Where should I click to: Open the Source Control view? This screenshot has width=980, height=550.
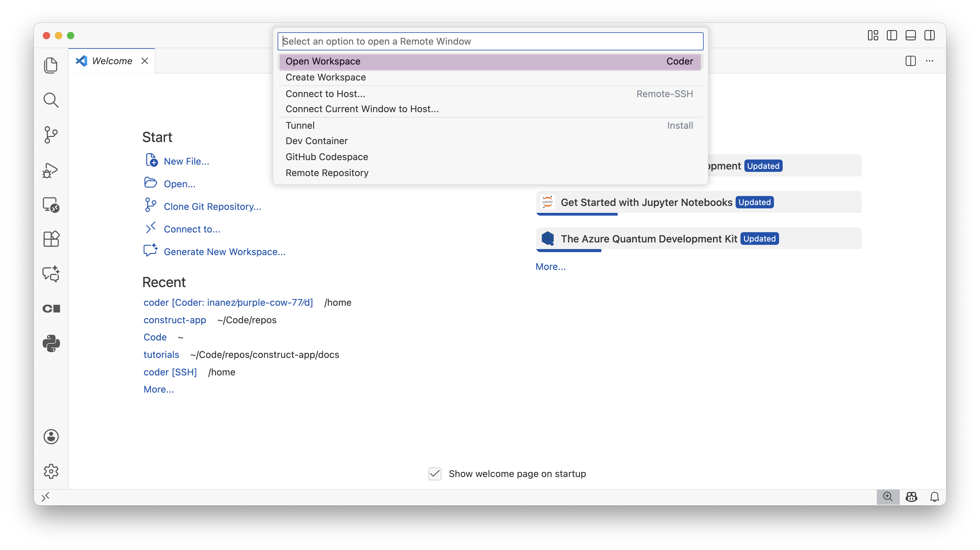click(51, 134)
